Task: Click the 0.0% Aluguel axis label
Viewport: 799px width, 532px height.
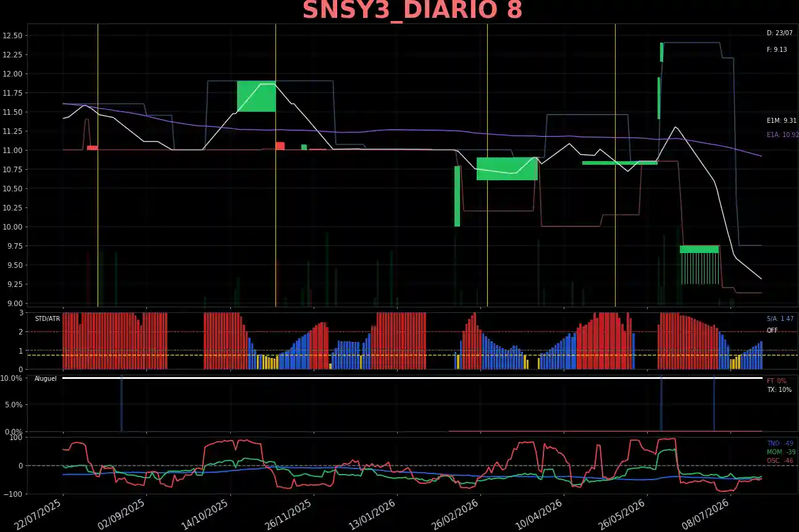Action: pos(14,432)
